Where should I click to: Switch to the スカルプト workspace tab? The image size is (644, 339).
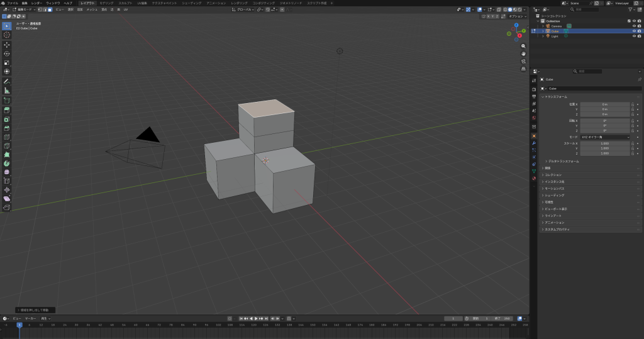125,3
